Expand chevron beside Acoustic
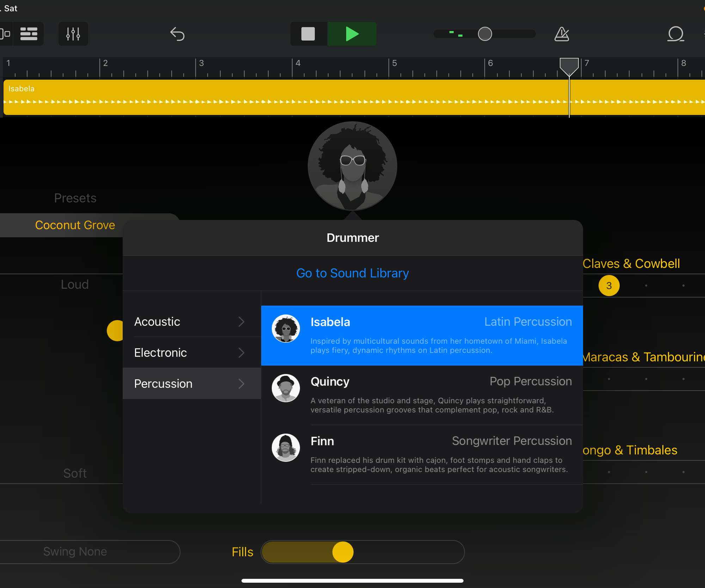705x588 pixels. pyautogui.click(x=241, y=321)
